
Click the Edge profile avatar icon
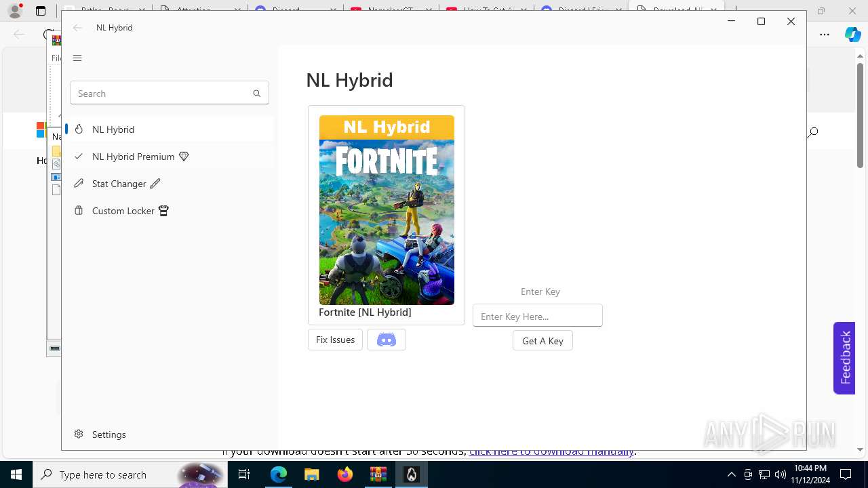[15, 11]
